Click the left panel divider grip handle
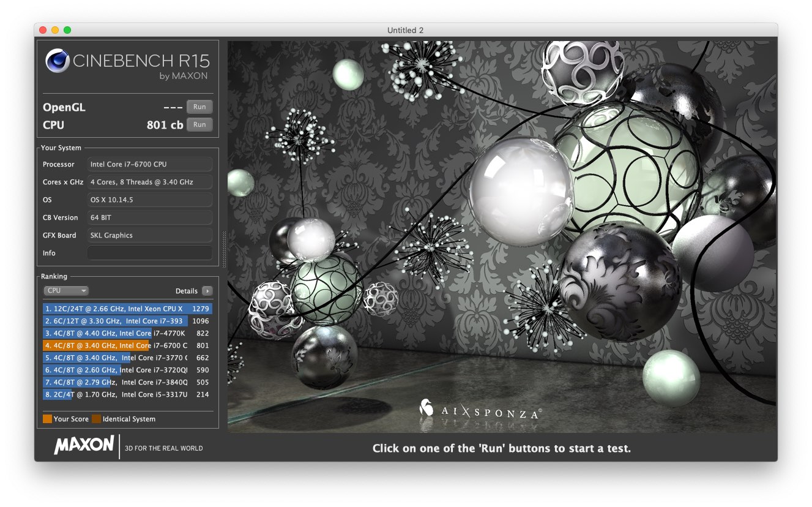Viewport: 812px width, 507px height. (x=223, y=249)
